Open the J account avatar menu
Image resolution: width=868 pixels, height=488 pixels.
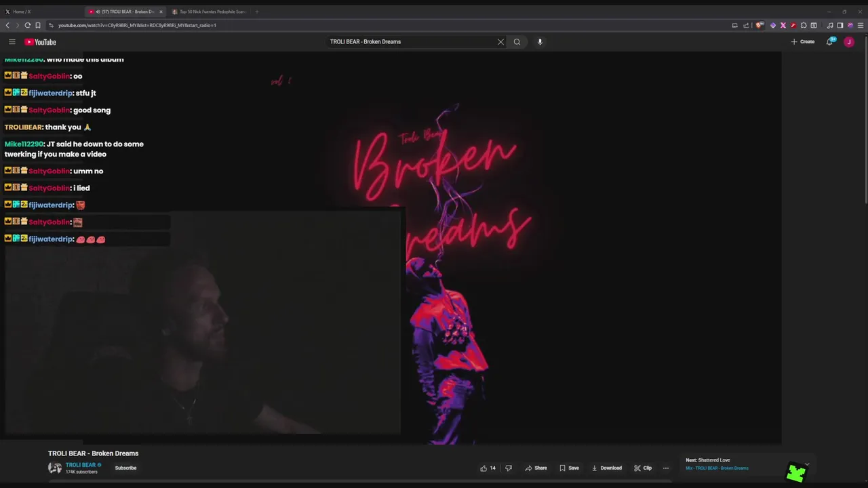tap(848, 42)
